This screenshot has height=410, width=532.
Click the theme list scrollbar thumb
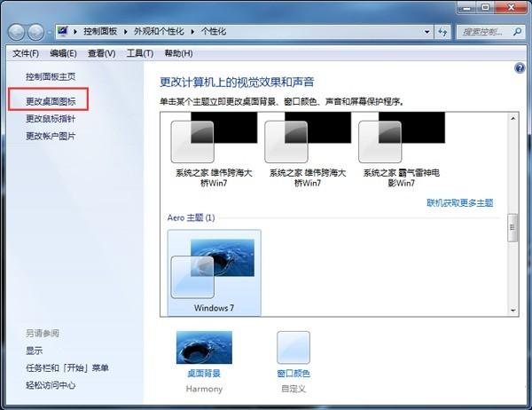pos(512,227)
